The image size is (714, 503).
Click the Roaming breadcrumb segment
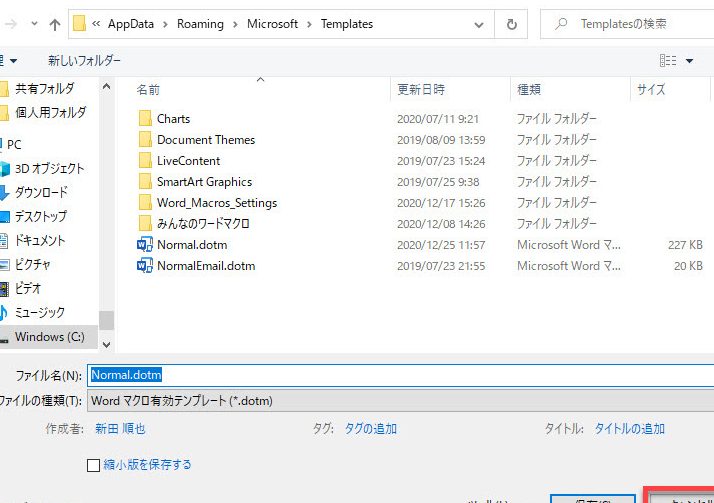point(200,24)
